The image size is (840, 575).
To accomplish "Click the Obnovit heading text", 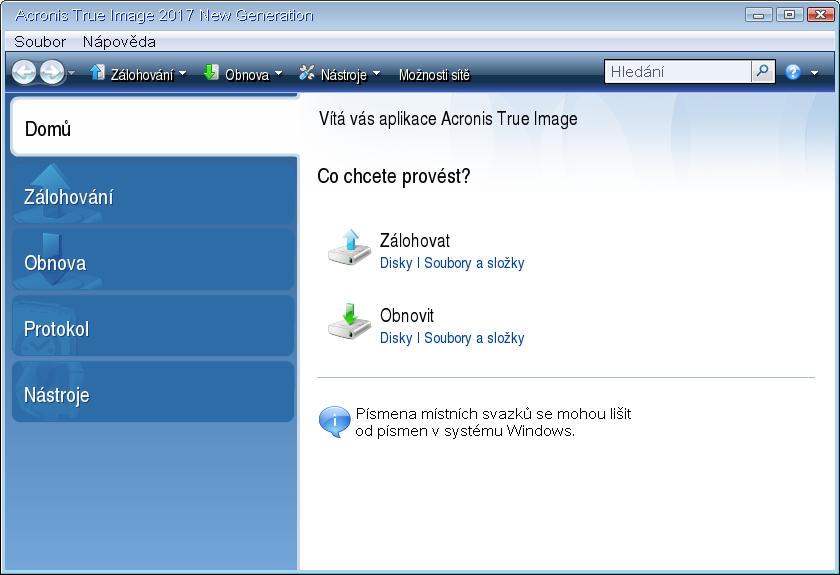I will tap(407, 316).
